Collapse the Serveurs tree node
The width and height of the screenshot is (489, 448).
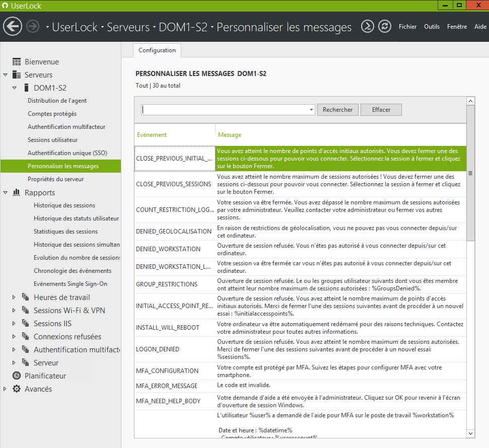click(6, 75)
